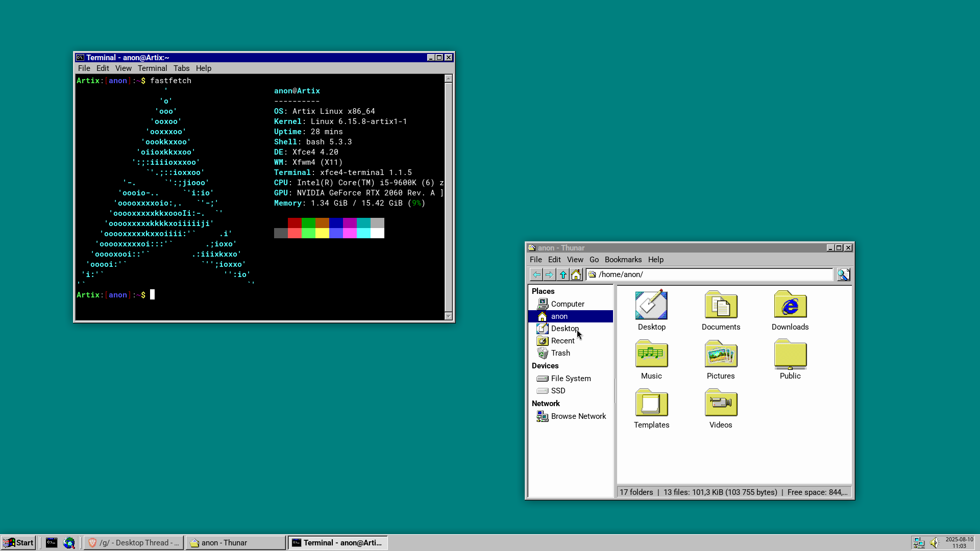
Task: Click Browse Network in sidebar
Action: click(571, 416)
